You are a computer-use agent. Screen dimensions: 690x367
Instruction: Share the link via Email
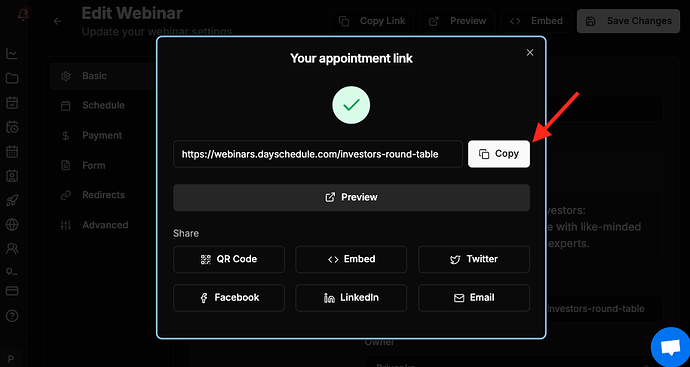(x=474, y=298)
